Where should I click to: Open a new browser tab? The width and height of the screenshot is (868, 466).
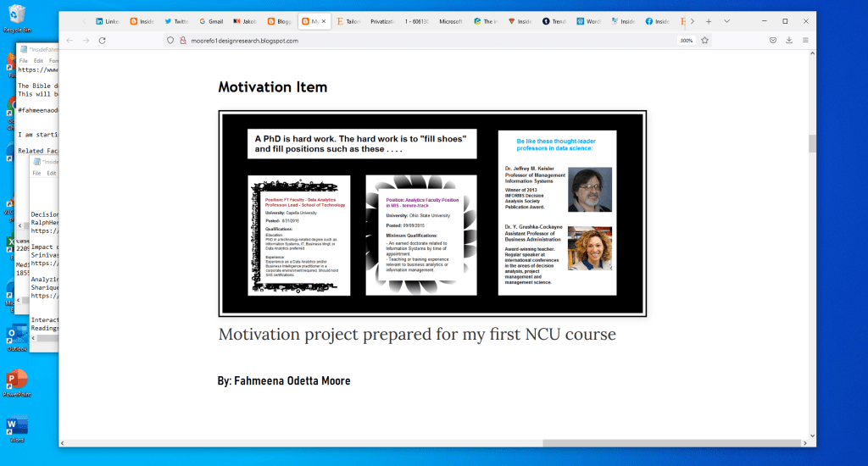pyautogui.click(x=709, y=21)
